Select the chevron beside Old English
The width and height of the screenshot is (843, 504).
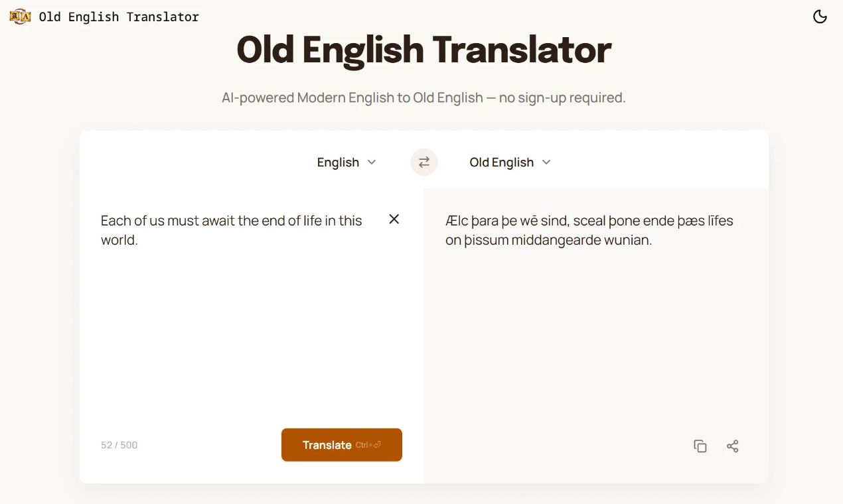pos(546,162)
